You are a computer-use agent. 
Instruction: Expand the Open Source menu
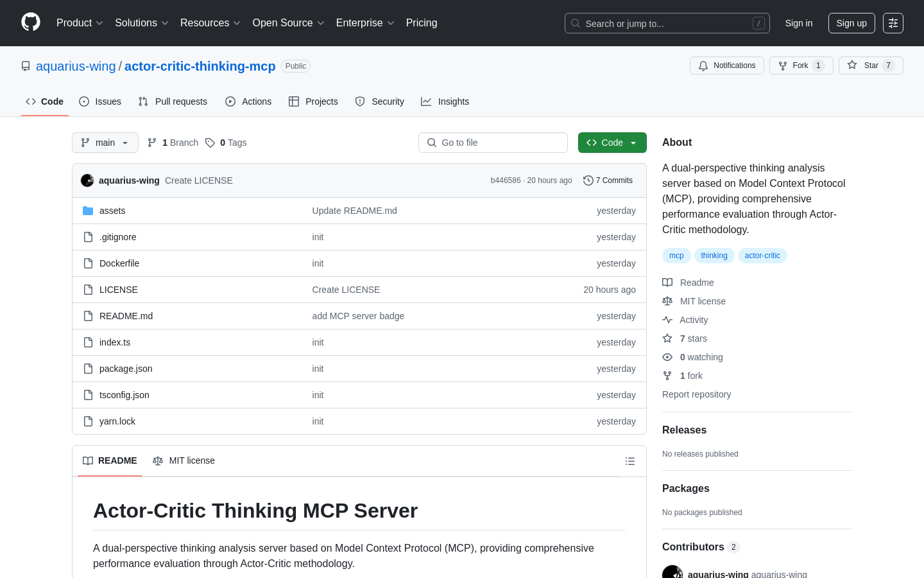(x=288, y=23)
